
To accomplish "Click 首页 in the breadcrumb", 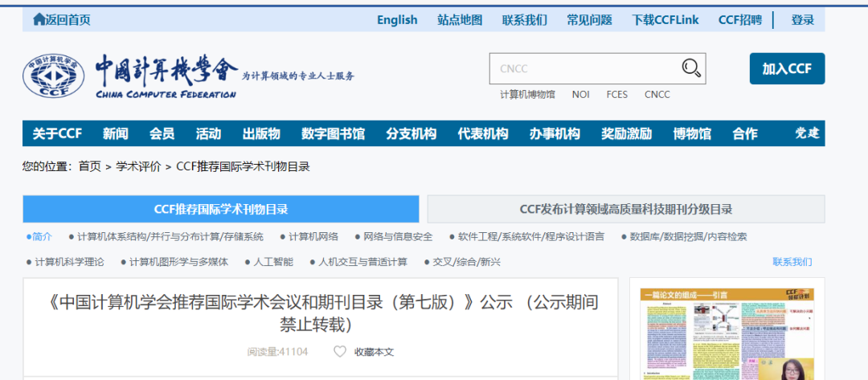I will click(x=90, y=166).
